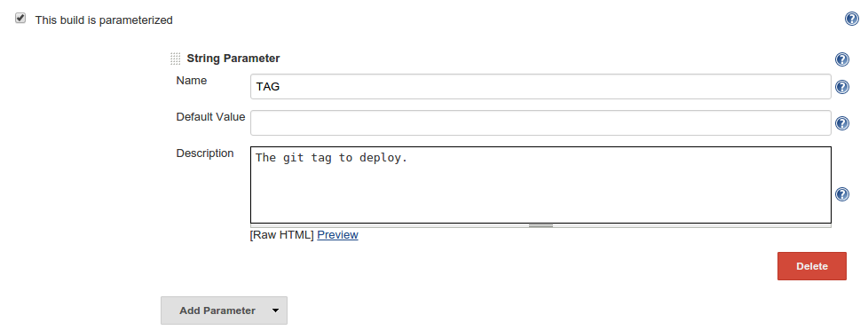Delete the String Parameter with red button
This screenshot has width=868, height=330.
[x=811, y=266]
